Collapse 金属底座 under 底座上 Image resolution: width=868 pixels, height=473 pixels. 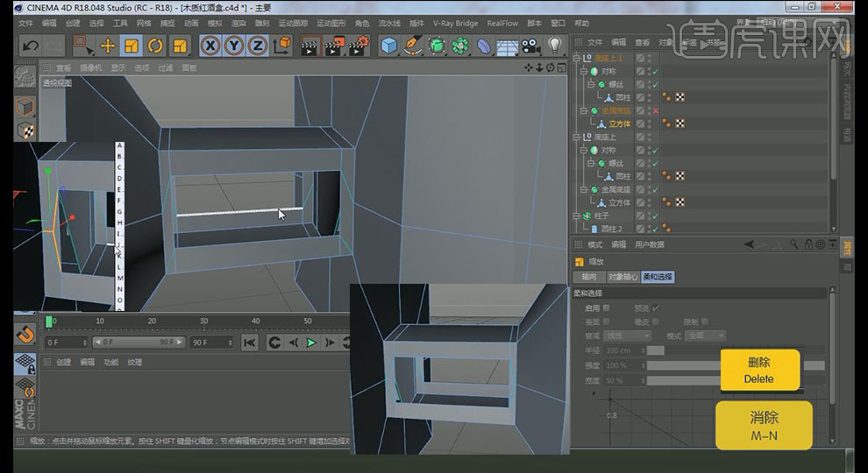point(583,189)
